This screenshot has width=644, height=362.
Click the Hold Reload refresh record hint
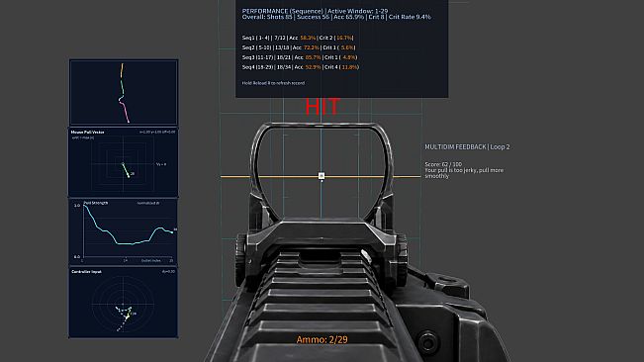pos(273,83)
